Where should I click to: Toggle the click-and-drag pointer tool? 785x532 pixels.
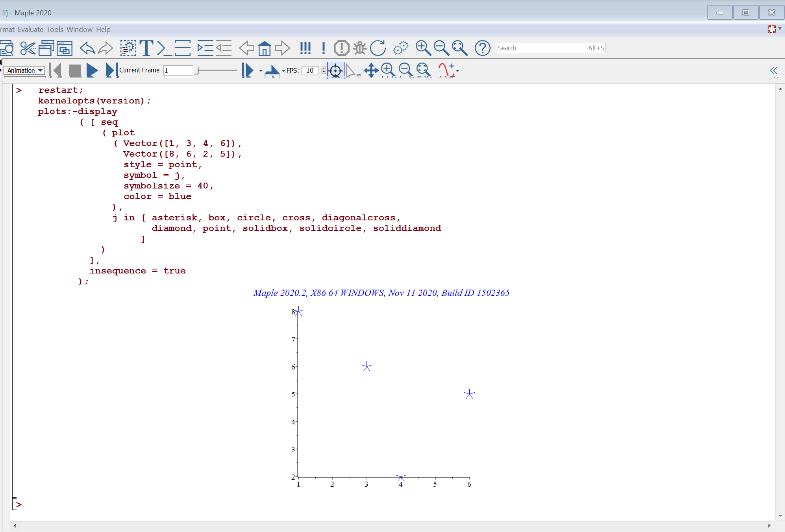[x=353, y=70]
